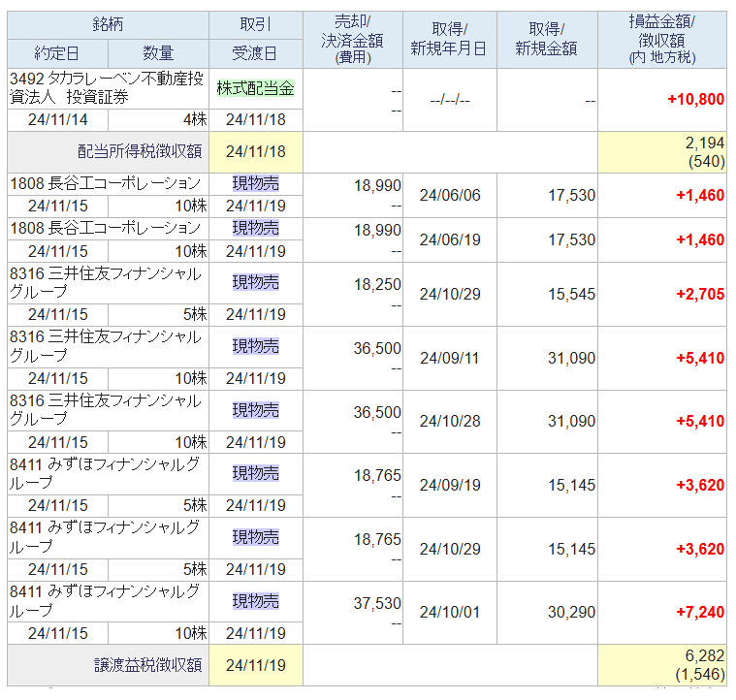The width and height of the screenshot is (736, 700).
Task: Click +5,410 in the 24/10/28 acquisition row
Action: tap(700, 422)
